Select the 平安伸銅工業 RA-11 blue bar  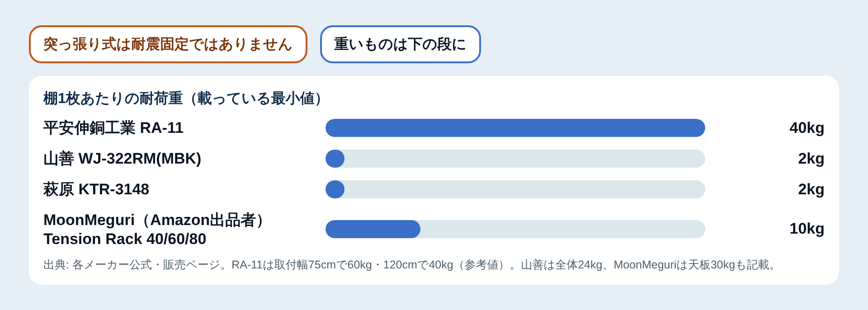[515, 128]
